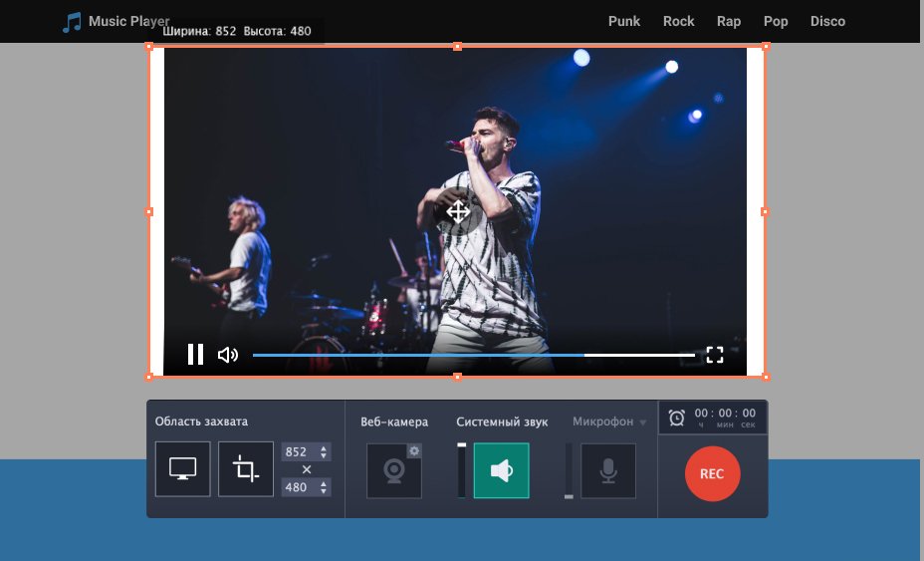Decrease width with the down stepper arrow
Screen dimensions: 924x561
[x=324, y=456]
